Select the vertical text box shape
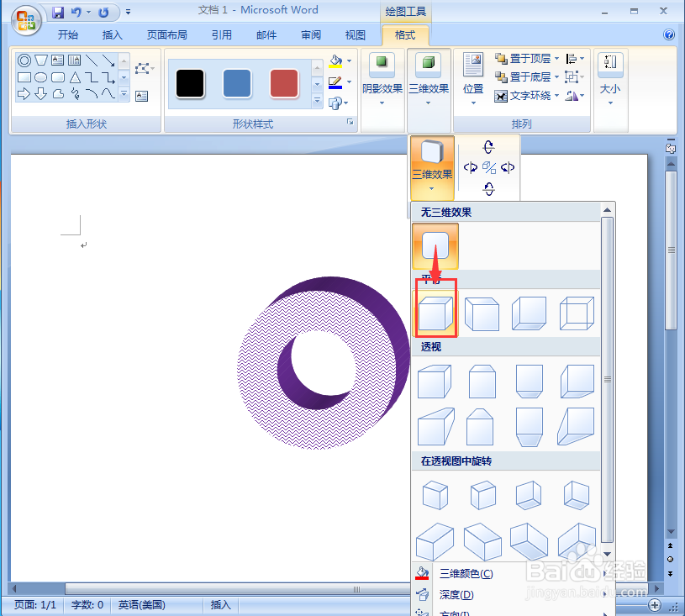The image size is (685, 616). tap(74, 61)
